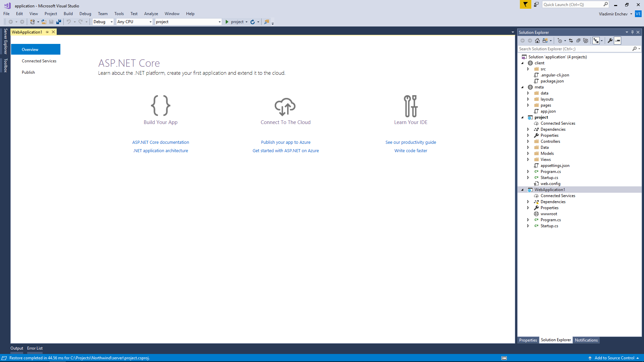Expand the Controllers folder
The width and height of the screenshot is (644, 362).
[528, 141]
